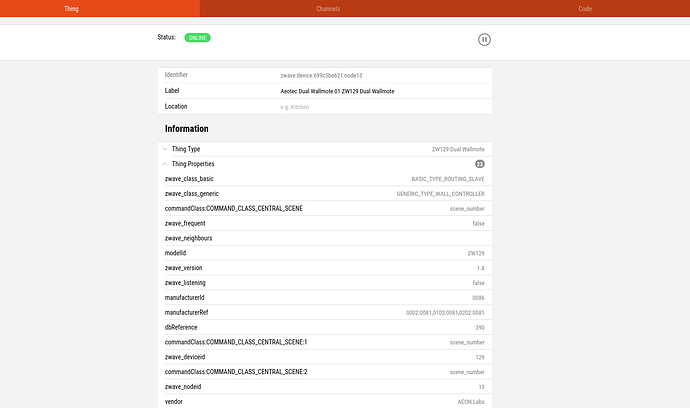Click the zwave_nodeid property row
This screenshot has height=408, width=690.
click(x=325, y=387)
